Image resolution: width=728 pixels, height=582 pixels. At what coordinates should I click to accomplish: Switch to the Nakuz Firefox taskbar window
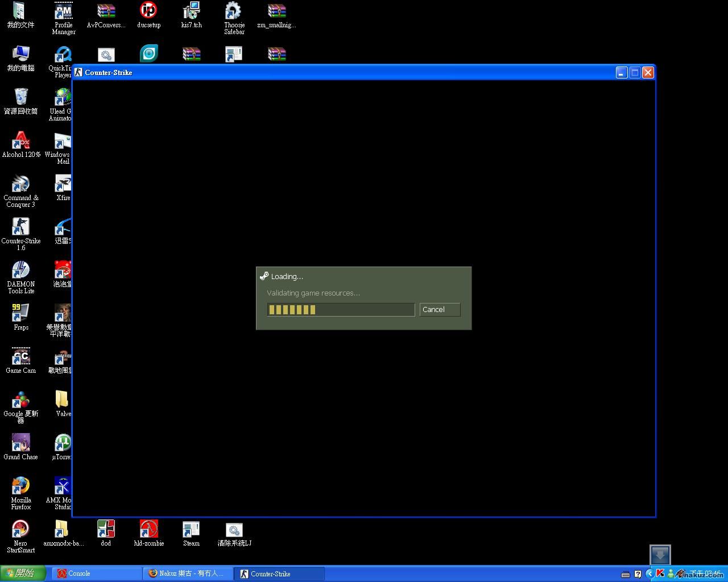(188, 573)
